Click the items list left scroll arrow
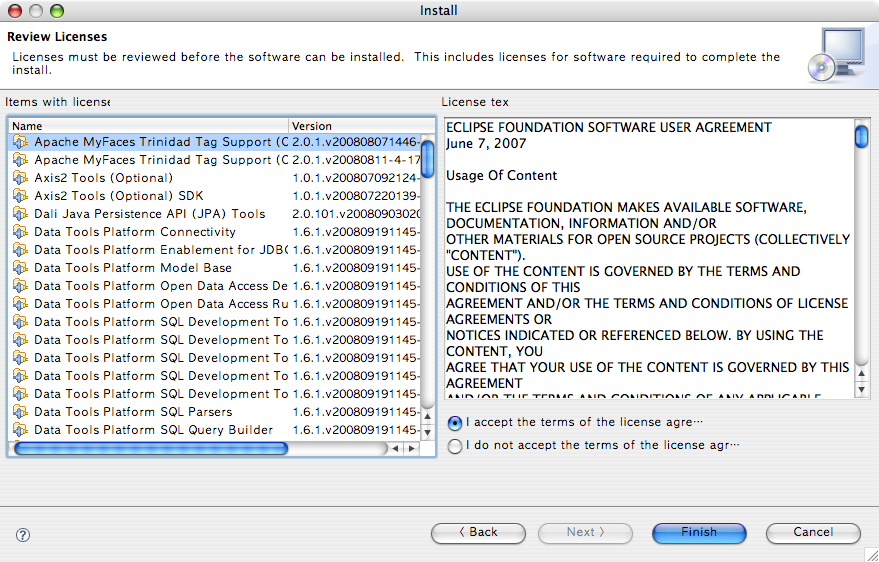This screenshot has width=879, height=562. click(x=396, y=448)
